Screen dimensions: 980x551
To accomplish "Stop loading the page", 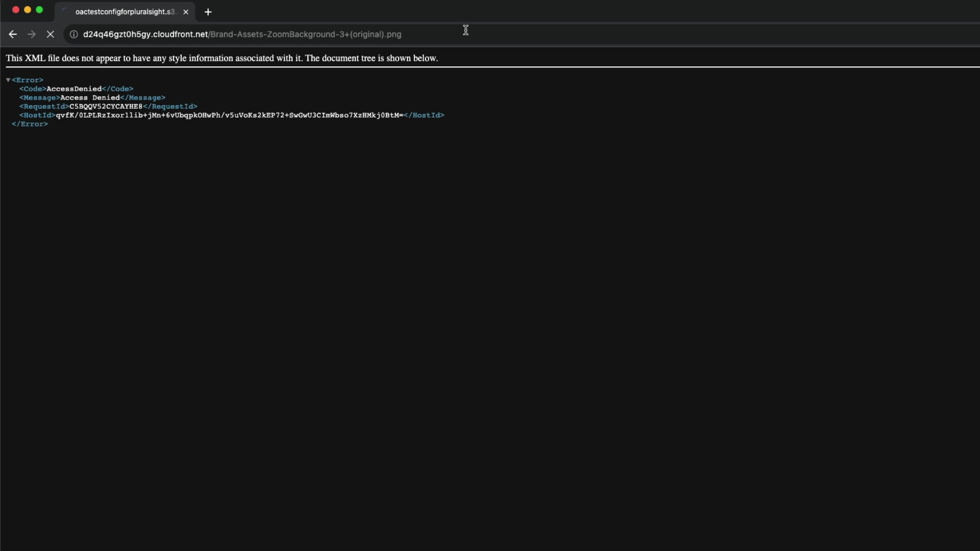I will pos(50,34).
